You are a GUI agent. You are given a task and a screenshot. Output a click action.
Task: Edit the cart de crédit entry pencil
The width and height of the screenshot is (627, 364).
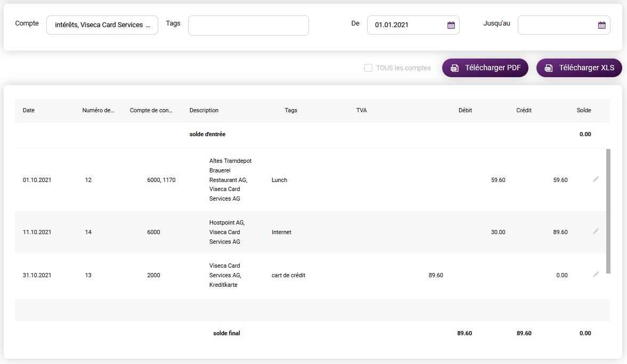pyautogui.click(x=596, y=275)
